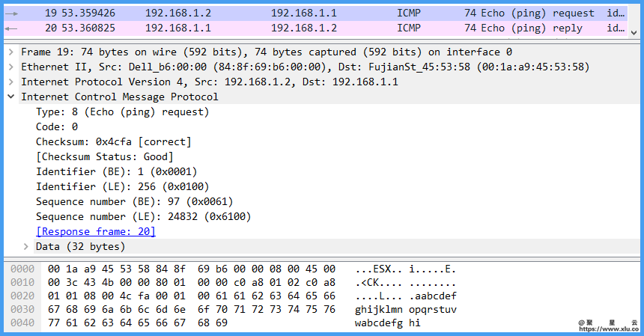The image size is (644, 336).
Task: Expand the Ethernet II tree node
Action: [x=11, y=67]
